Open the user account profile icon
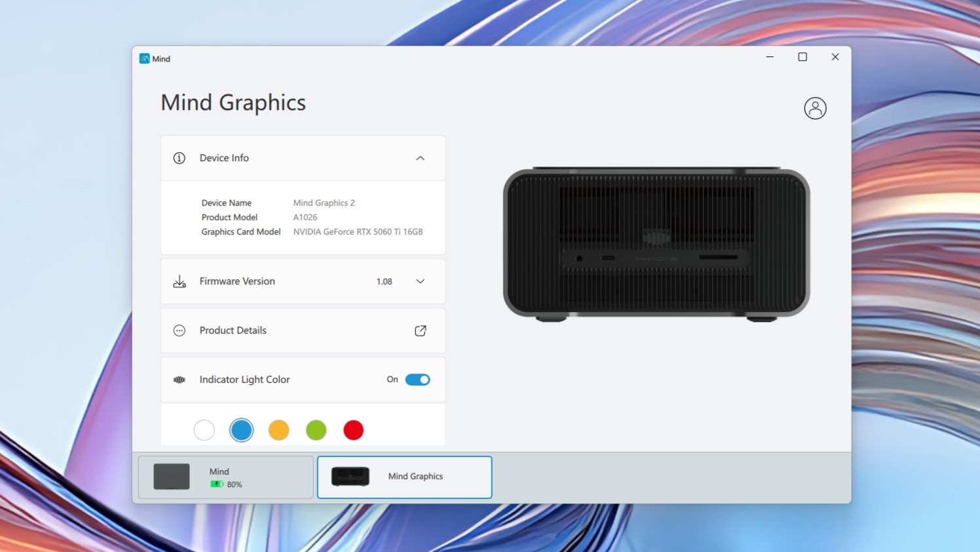980x552 pixels. pos(815,108)
